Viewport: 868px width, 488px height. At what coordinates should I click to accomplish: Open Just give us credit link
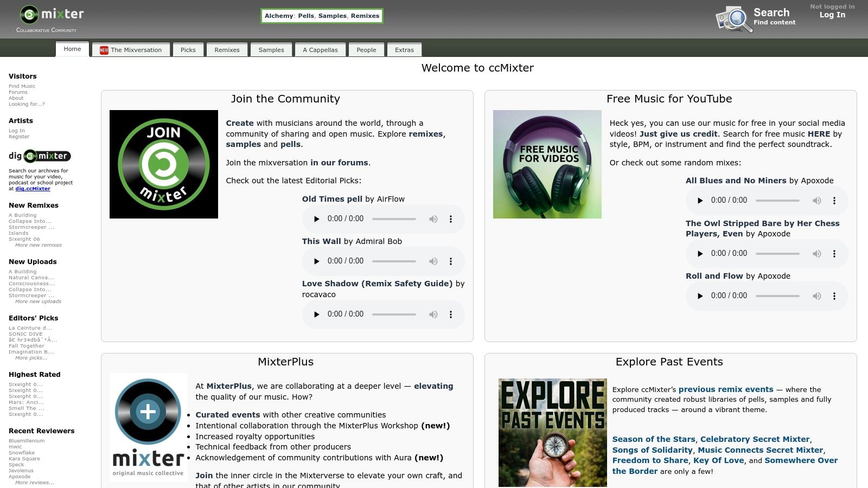pyautogui.click(x=679, y=134)
